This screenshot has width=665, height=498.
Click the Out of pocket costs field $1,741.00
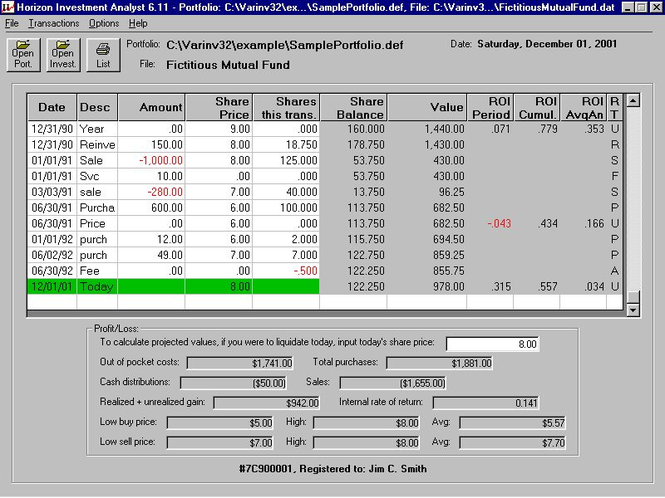coord(240,364)
